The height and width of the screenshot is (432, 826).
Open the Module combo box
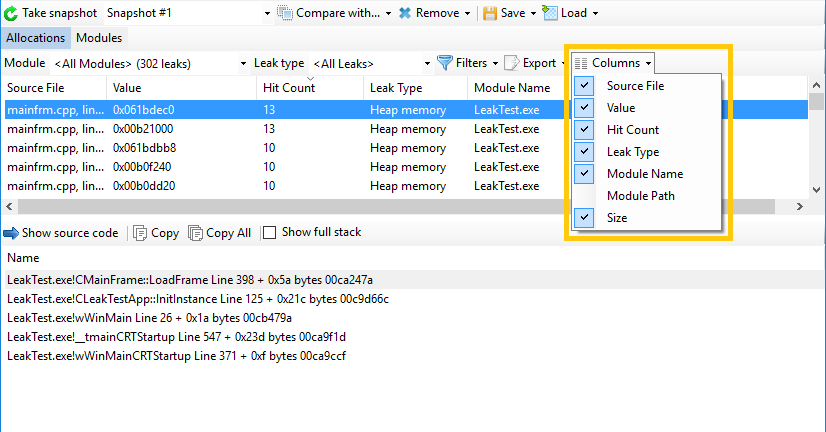[150, 64]
